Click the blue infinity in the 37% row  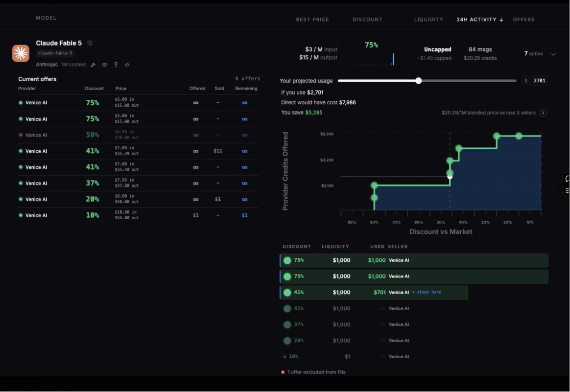[x=245, y=184]
